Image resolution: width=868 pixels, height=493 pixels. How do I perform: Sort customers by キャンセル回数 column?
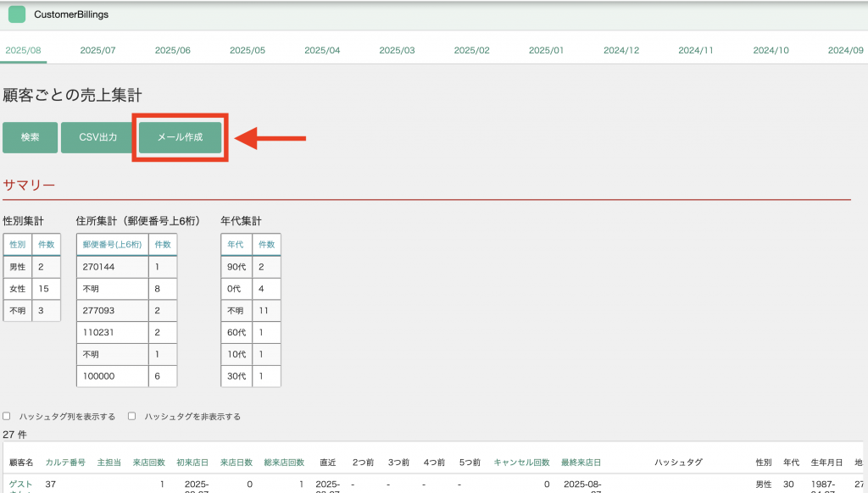[x=521, y=463]
